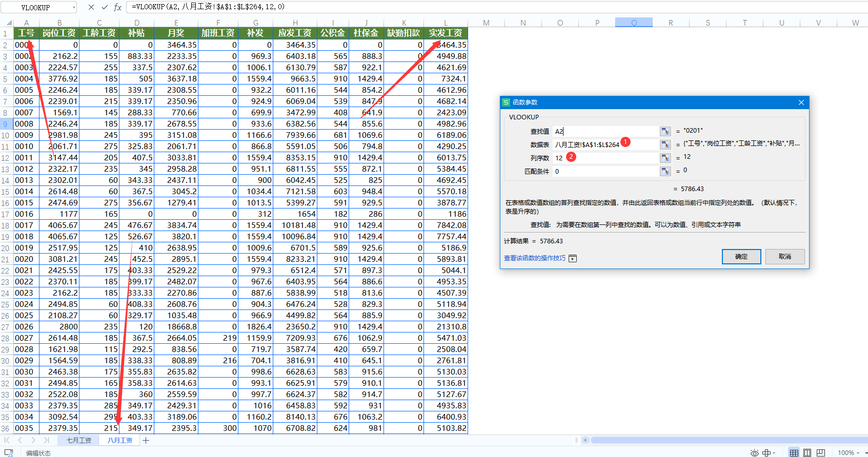Select column L header
The image size is (868, 457).
coord(446,23)
